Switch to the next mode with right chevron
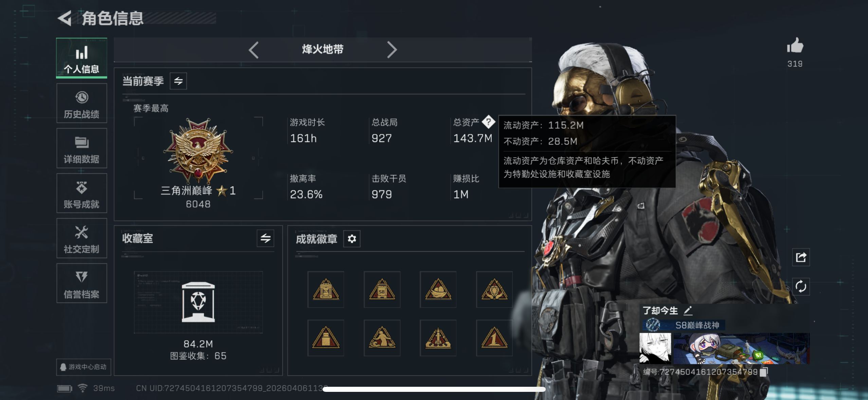 point(392,50)
